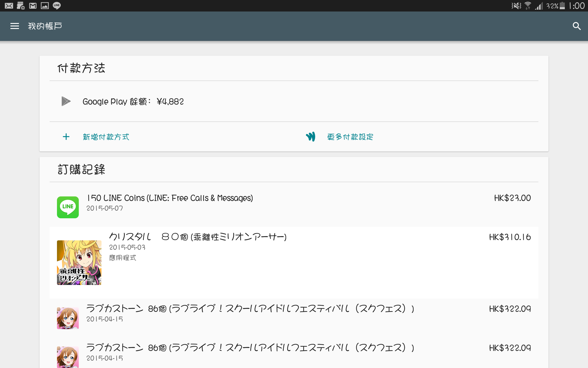588x368 pixels.
Task: Select Google Play 餘額 ¥4,882 payment row
Action: tap(294, 101)
